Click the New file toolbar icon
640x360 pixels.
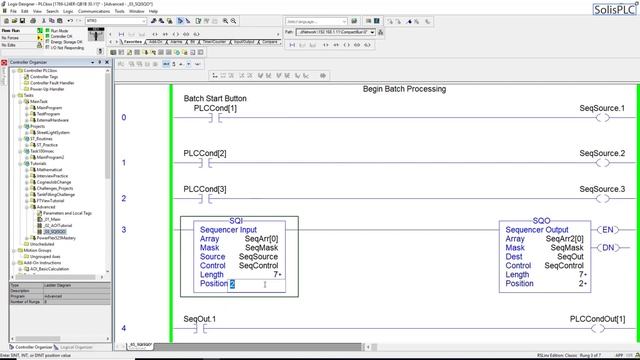(7, 21)
